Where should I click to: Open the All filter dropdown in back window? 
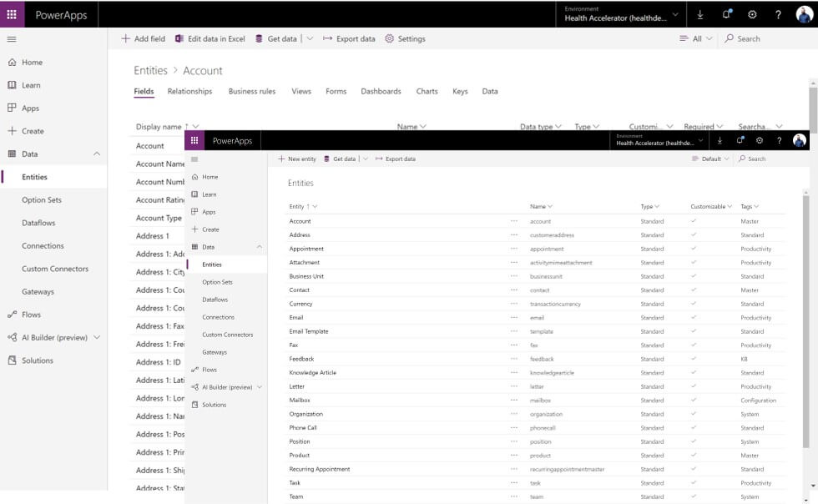[x=696, y=38]
